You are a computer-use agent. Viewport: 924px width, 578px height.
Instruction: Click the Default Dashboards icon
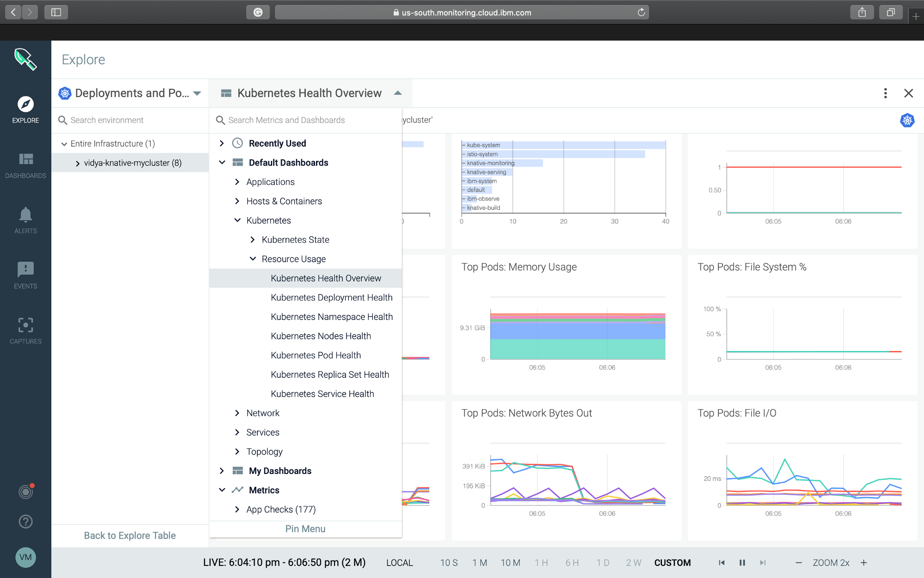[x=237, y=163]
